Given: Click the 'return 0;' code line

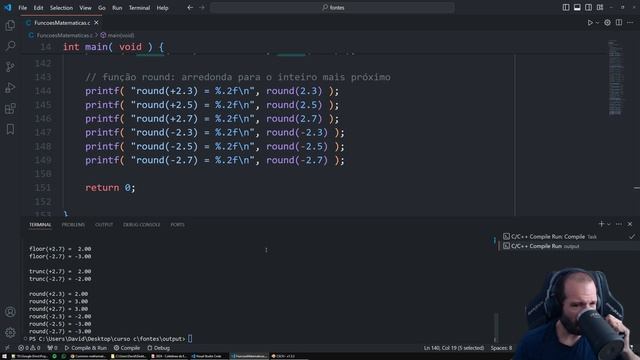Looking at the screenshot, I should [x=110, y=188].
